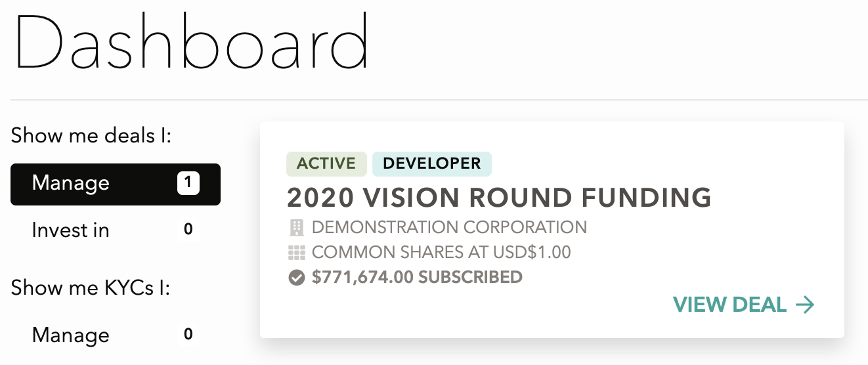868x365 pixels.
Task: Click the 0 count beside Invest in
Action: pyautogui.click(x=188, y=230)
